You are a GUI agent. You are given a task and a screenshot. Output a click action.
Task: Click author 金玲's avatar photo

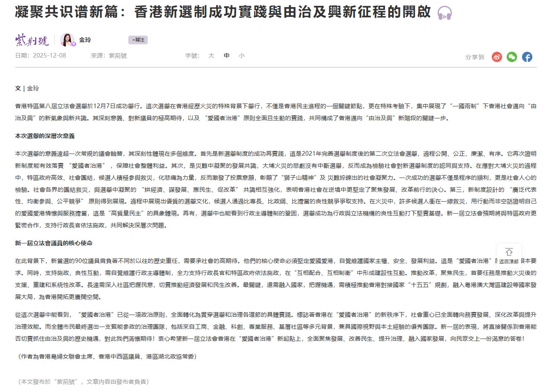click(x=67, y=40)
